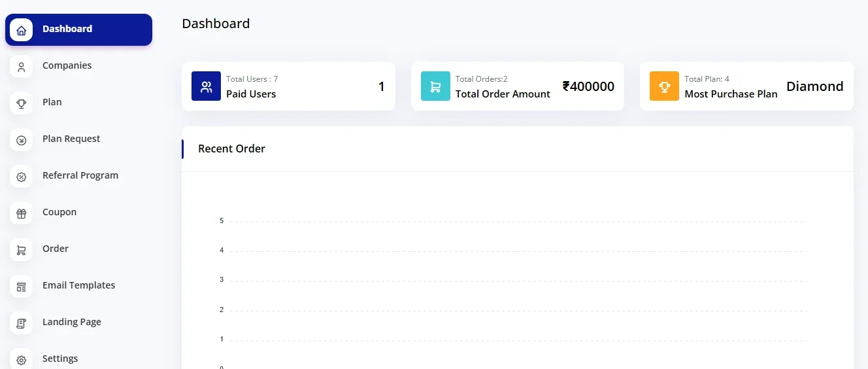The height and width of the screenshot is (369, 868).
Task: Go to the Referral Program page
Action: coord(80,175)
